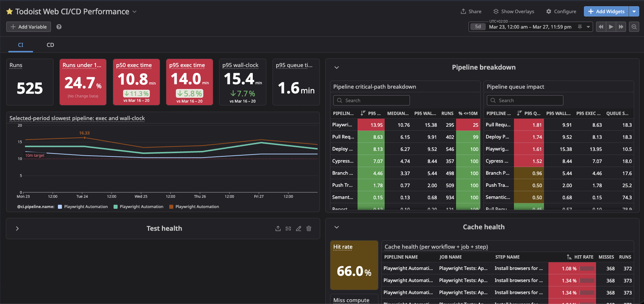Click the Miss compute widget title

pos(351,300)
